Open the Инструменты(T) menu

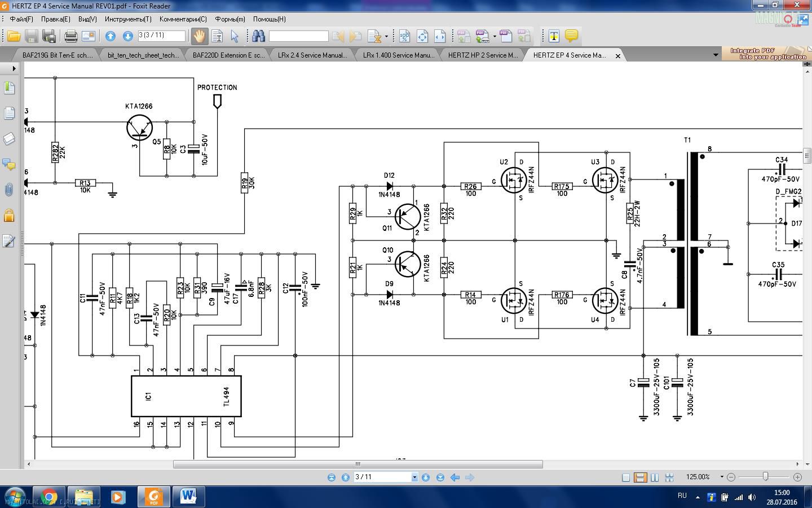pos(128,19)
